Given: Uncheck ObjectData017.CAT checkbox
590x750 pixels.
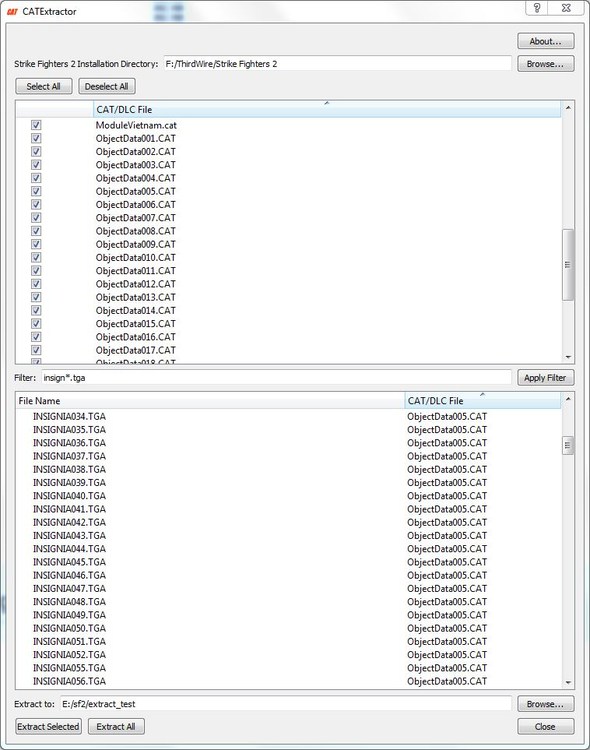Looking at the screenshot, I should pos(36,350).
